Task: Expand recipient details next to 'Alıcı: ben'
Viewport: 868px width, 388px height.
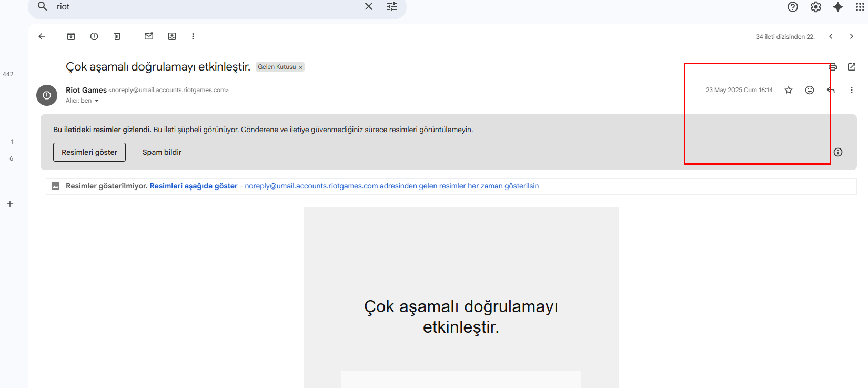Action: [x=97, y=101]
